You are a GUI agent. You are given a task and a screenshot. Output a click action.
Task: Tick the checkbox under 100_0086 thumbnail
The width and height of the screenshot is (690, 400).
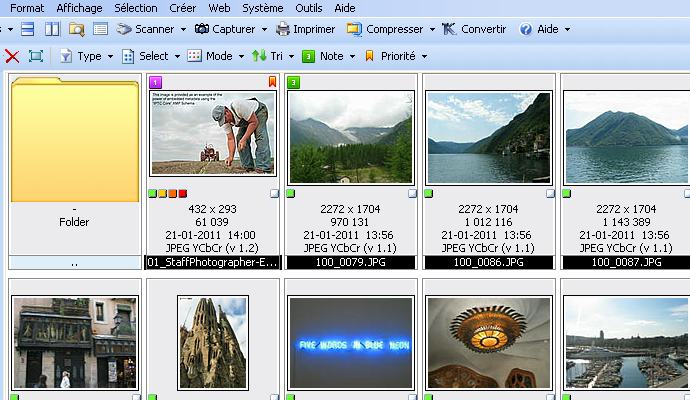pos(551,194)
